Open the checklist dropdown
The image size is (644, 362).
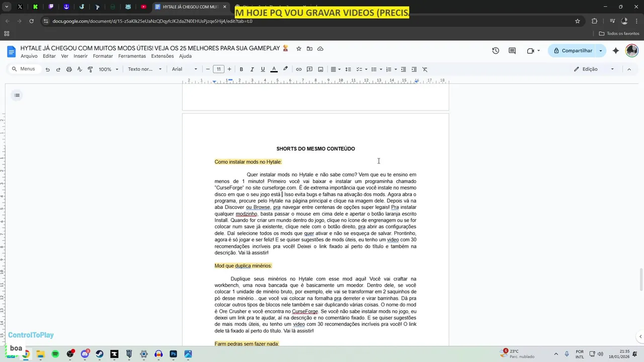tap(362, 69)
